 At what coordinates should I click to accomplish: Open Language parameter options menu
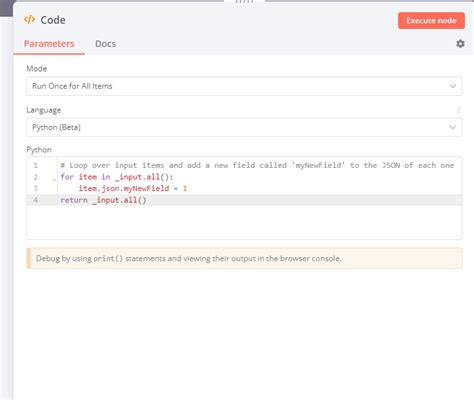458,110
